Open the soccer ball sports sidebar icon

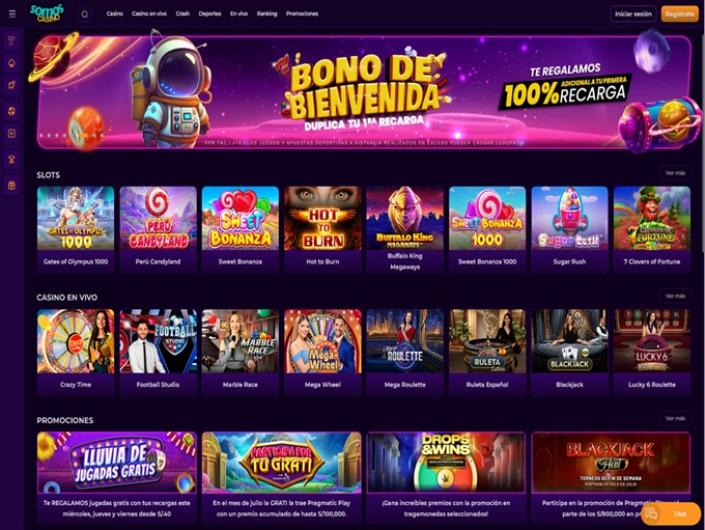tap(12, 110)
